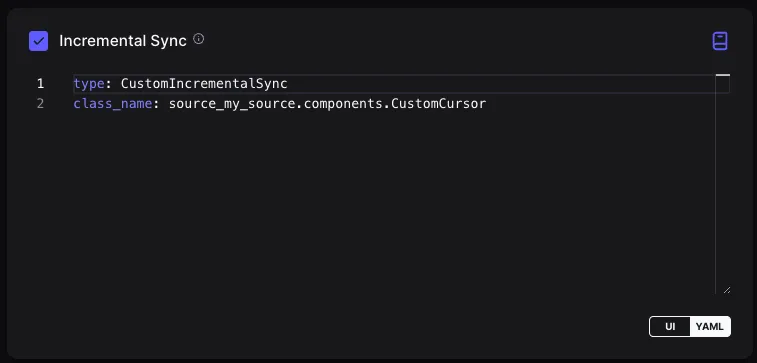Click the "CustomCursor" word in class path
Screen dimensions: 757x363
point(439,103)
